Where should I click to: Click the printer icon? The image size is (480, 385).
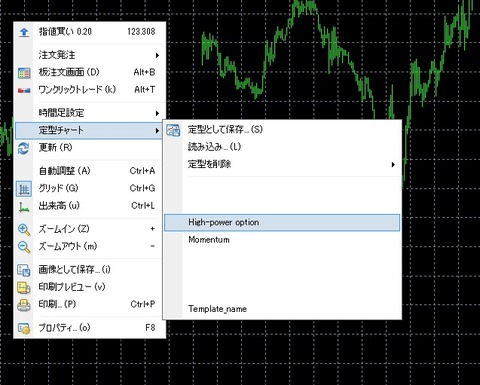click(x=24, y=305)
